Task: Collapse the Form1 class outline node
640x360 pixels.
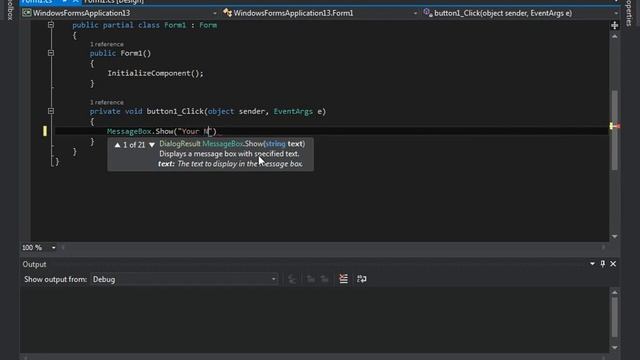Action: 51,25
